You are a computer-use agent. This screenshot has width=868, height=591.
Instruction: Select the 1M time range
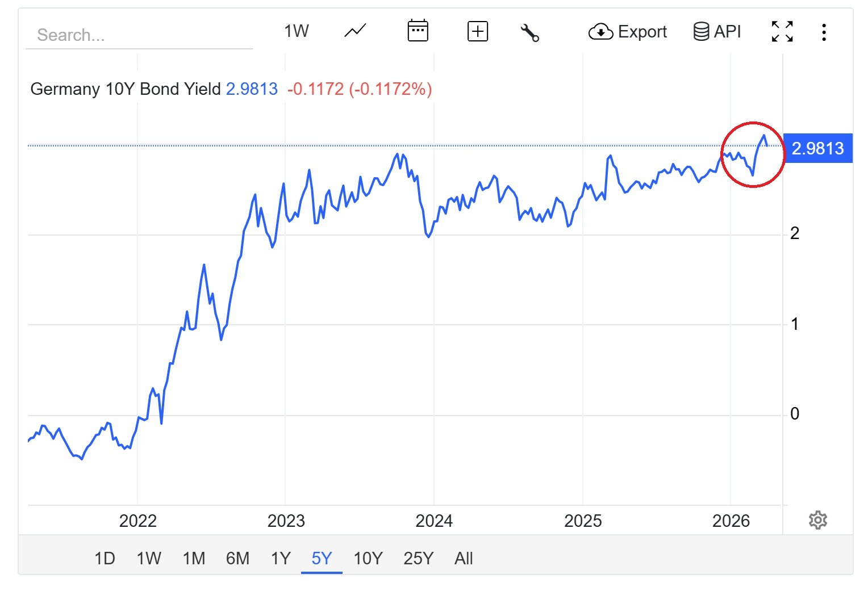(x=194, y=559)
